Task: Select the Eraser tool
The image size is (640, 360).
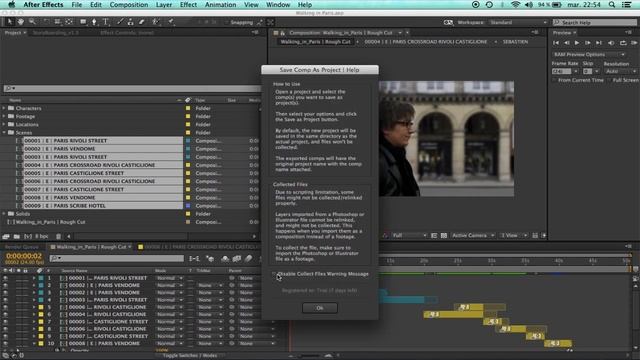Action: coord(142,22)
